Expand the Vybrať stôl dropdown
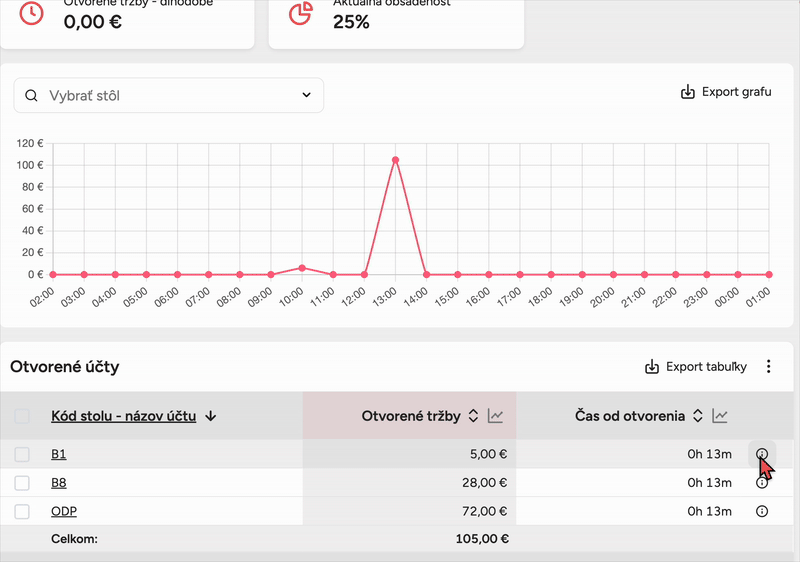The image size is (800, 562). point(306,96)
